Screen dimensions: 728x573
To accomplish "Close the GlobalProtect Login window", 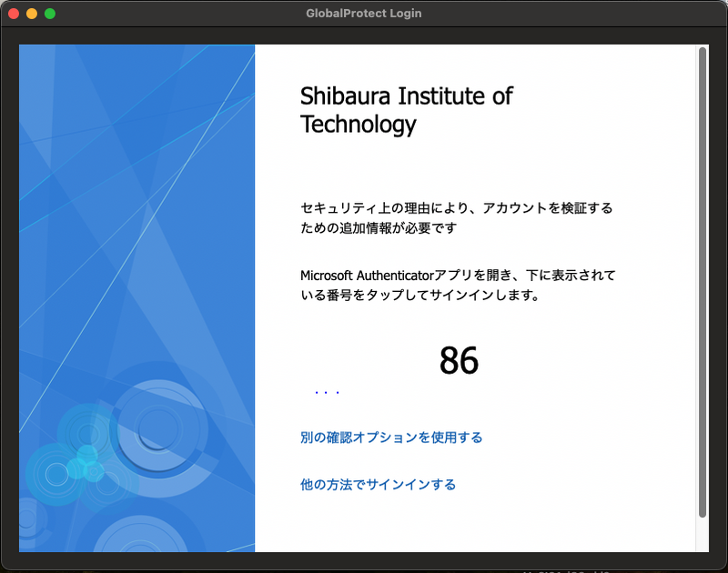I will (x=14, y=14).
